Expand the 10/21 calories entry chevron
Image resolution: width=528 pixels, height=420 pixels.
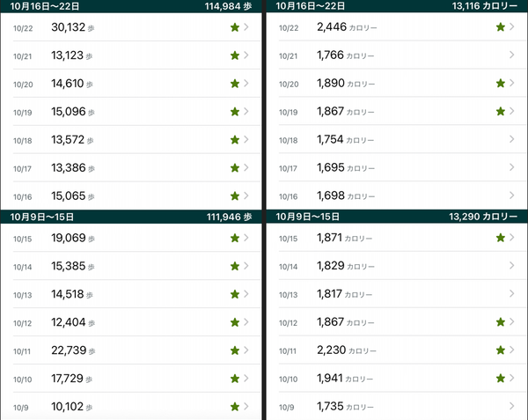[x=512, y=55]
